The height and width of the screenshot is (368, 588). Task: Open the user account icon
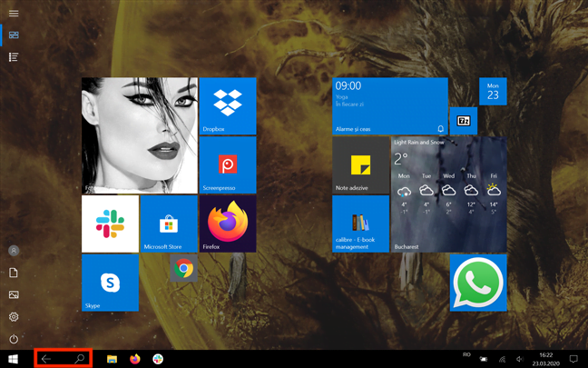(x=14, y=251)
